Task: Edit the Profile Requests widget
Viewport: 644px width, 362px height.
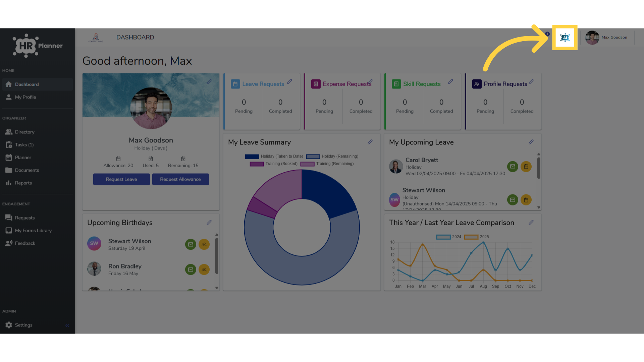Action: coord(531,81)
